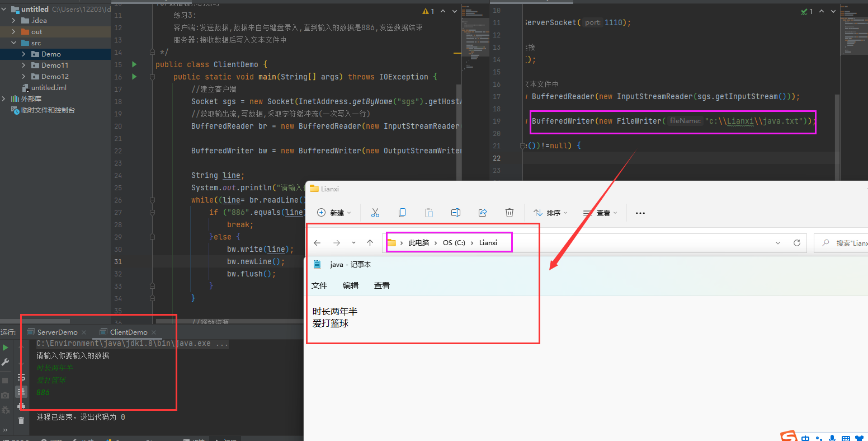Click green checkmark in right editor

806,11
